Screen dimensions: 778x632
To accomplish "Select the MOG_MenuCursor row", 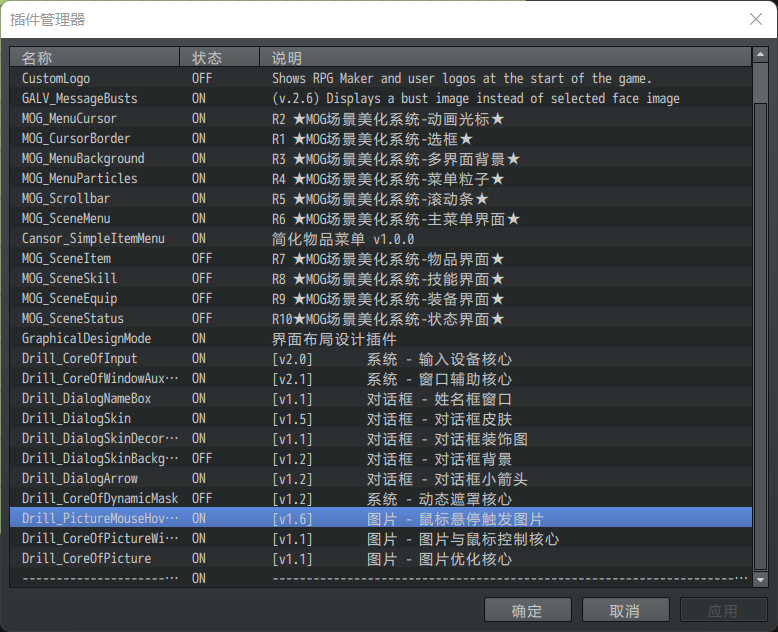I will pyautogui.click(x=381, y=118).
